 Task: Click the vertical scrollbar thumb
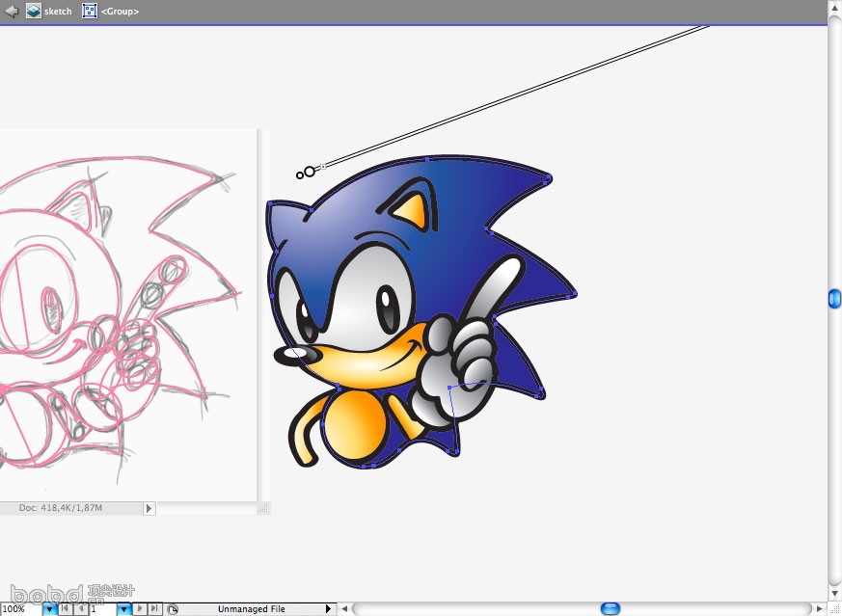click(834, 298)
